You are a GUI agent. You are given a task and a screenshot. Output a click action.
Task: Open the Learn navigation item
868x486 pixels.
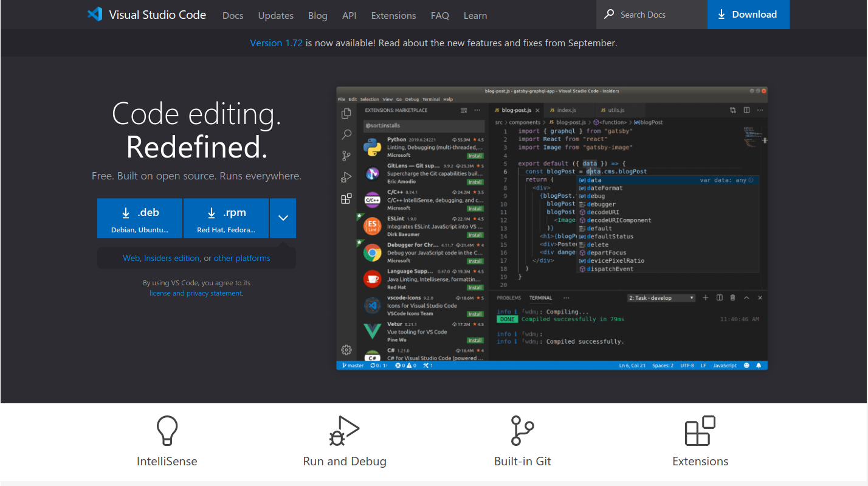[475, 15]
